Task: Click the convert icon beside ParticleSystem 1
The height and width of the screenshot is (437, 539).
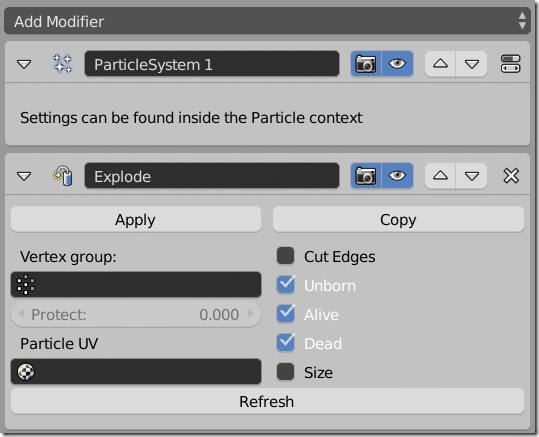Action: (511, 64)
